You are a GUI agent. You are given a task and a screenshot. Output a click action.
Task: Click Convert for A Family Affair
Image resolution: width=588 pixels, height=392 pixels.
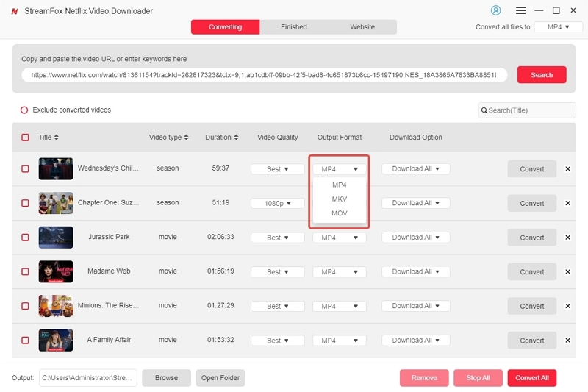point(531,341)
